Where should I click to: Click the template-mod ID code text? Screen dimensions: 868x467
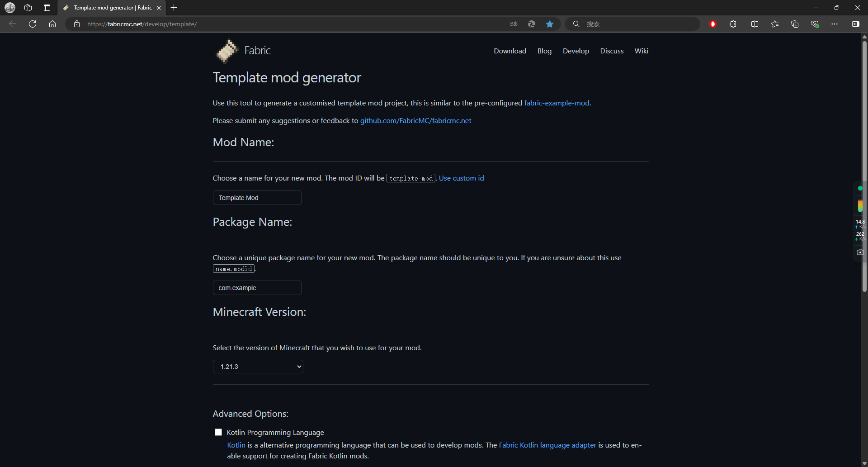coord(411,178)
